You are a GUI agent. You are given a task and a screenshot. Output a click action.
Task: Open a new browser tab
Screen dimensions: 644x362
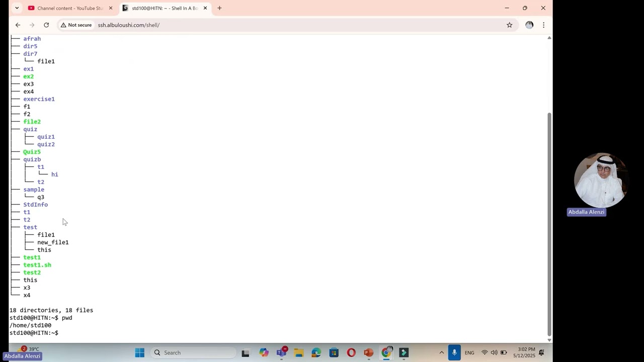click(x=219, y=8)
